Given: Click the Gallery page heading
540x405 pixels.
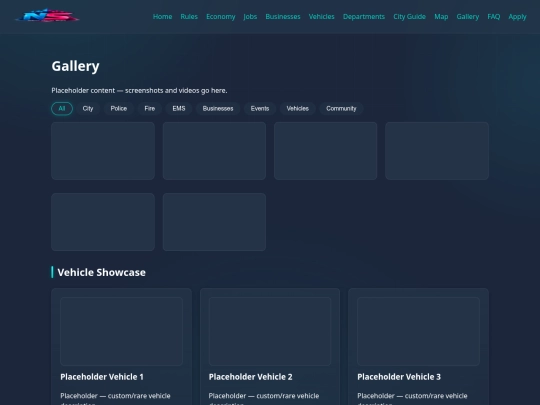Looking at the screenshot, I should coord(75,66).
